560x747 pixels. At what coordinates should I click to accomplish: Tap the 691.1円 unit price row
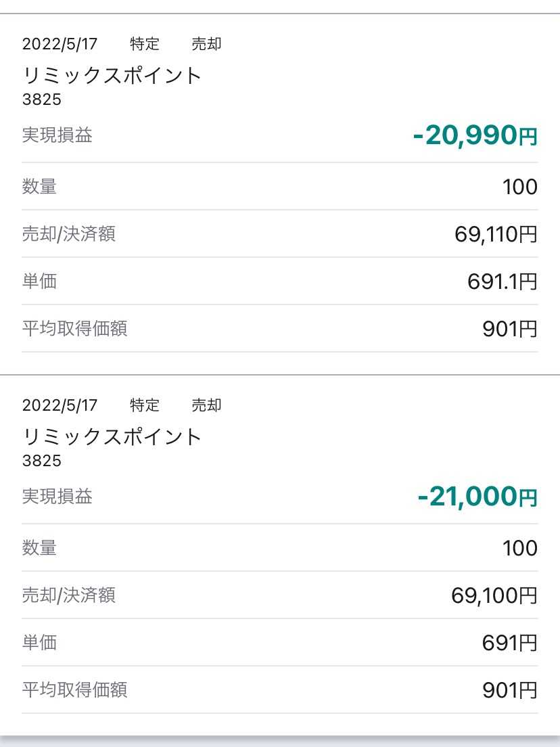pyautogui.click(x=280, y=281)
